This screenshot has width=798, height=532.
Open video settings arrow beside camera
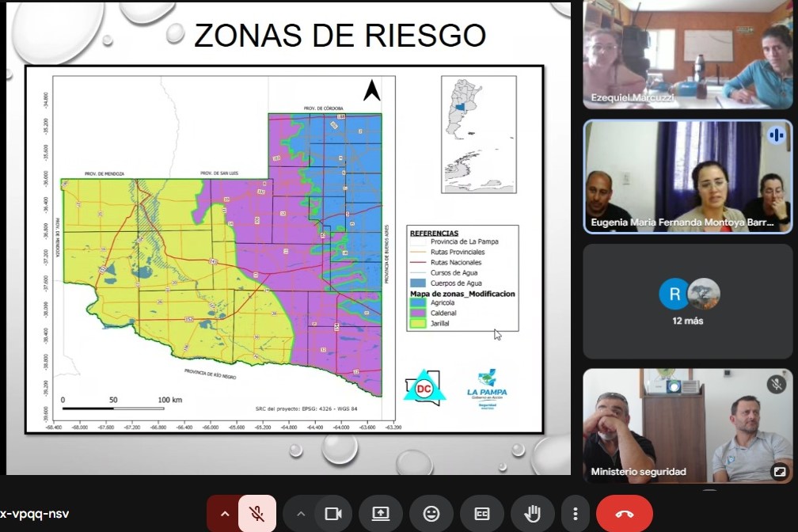[x=301, y=514]
